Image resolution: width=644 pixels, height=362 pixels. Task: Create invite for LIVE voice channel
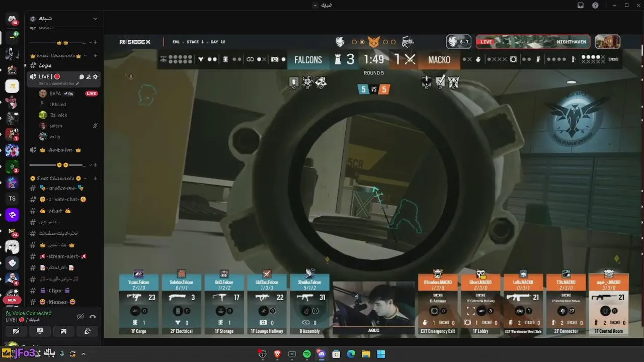[x=89, y=76]
